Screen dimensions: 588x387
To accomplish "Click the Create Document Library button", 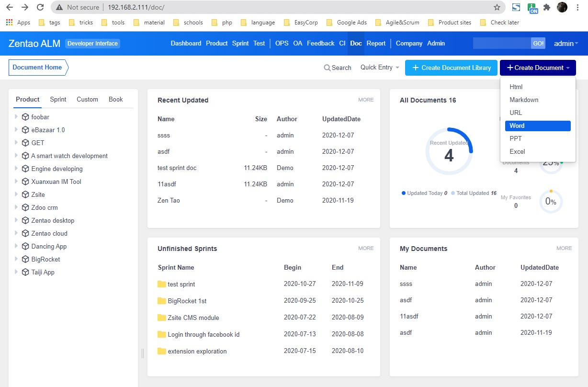I will (x=451, y=68).
